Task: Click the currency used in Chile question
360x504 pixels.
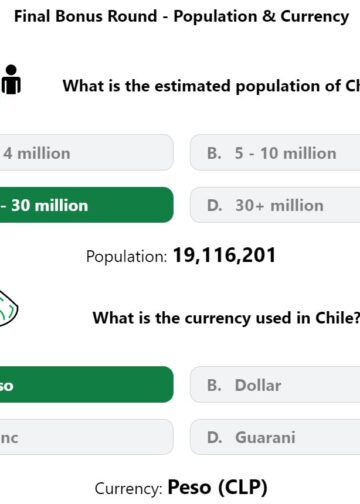Action: (226, 318)
